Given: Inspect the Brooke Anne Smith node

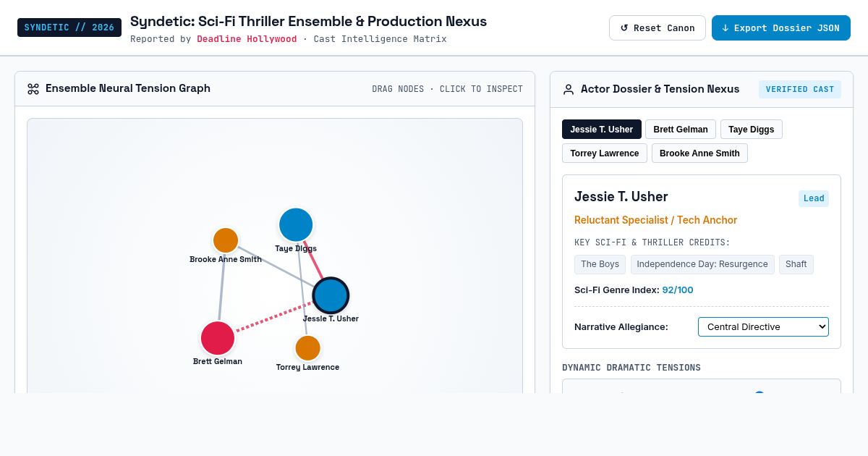Looking at the screenshot, I should (x=226, y=240).
